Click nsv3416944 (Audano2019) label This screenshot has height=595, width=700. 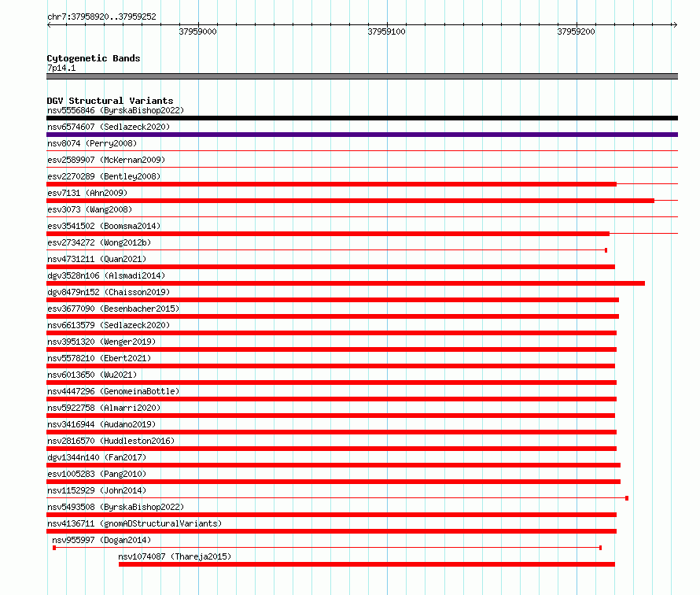coord(101,424)
